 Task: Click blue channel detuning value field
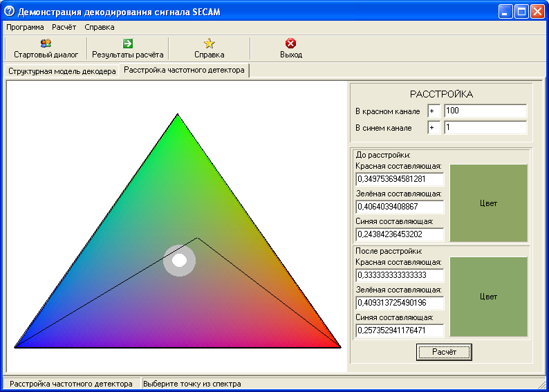point(485,128)
